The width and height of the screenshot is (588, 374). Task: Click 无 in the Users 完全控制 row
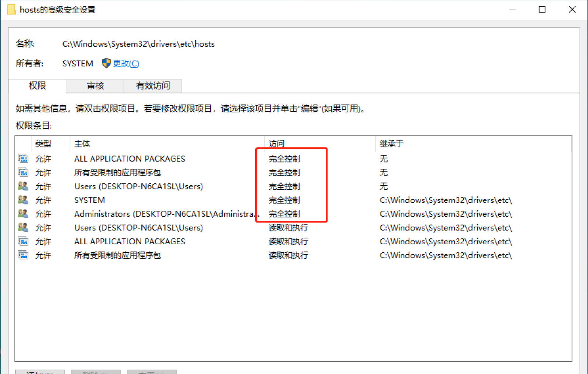point(384,186)
